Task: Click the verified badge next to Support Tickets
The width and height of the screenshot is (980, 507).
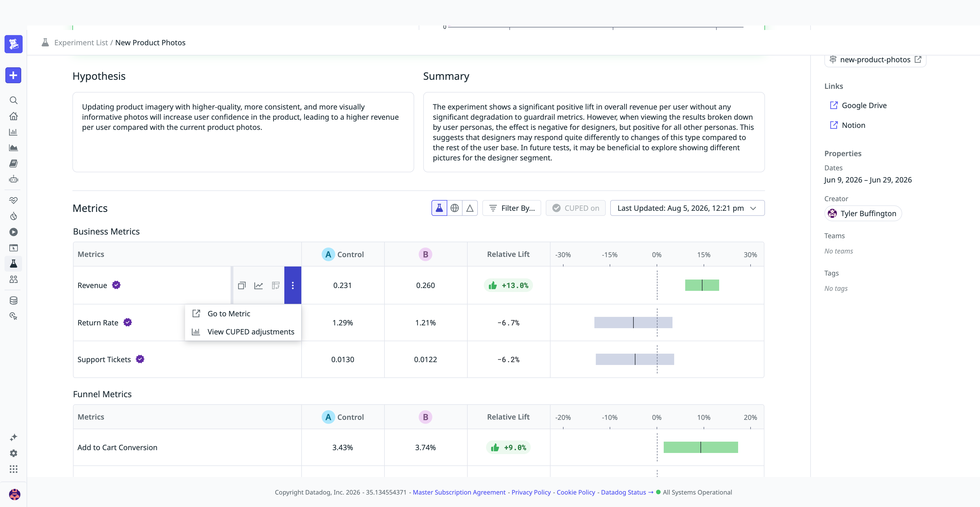Action: (x=140, y=359)
